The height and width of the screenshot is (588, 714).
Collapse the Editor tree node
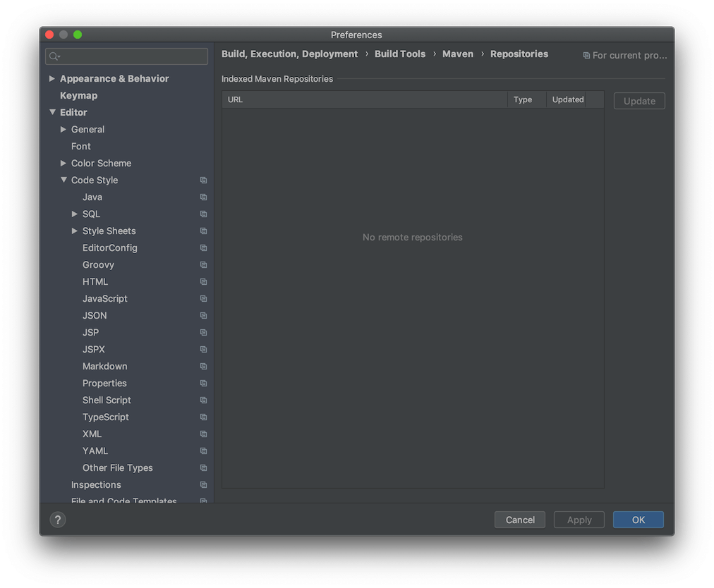[52, 112]
